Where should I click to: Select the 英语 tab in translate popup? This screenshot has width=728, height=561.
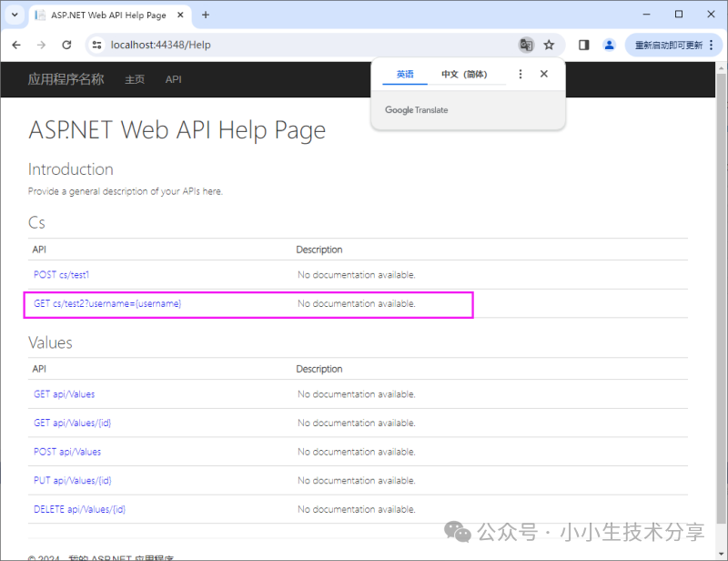tap(405, 75)
